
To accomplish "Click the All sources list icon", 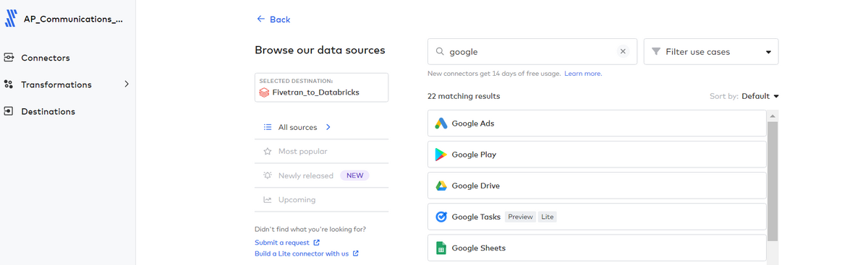I will [268, 127].
